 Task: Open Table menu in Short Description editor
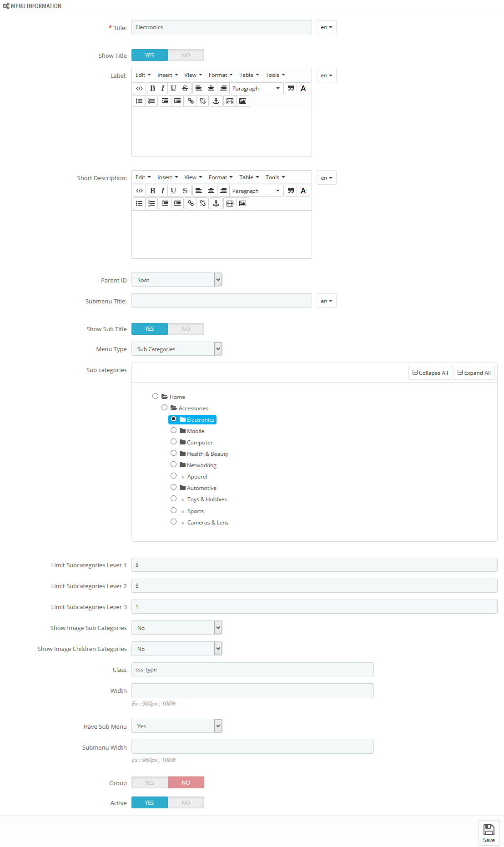[x=249, y=177]
